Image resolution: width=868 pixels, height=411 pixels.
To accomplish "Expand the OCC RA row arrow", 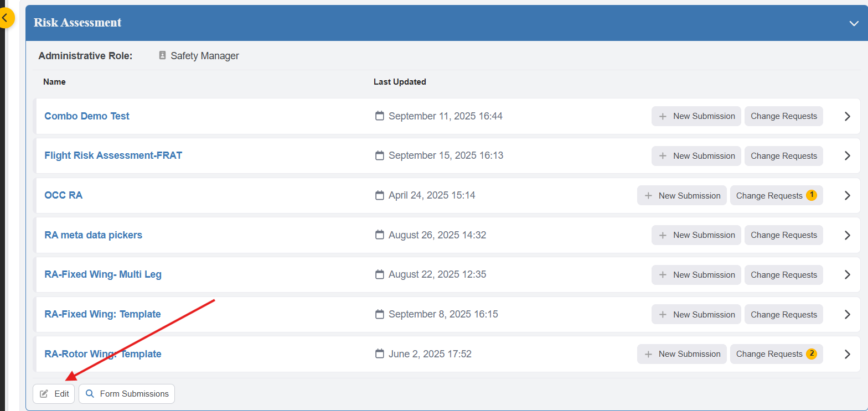I will point(847,195).
